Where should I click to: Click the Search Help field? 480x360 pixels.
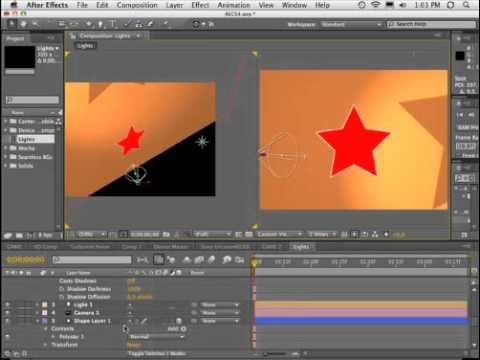click(431, 24)
